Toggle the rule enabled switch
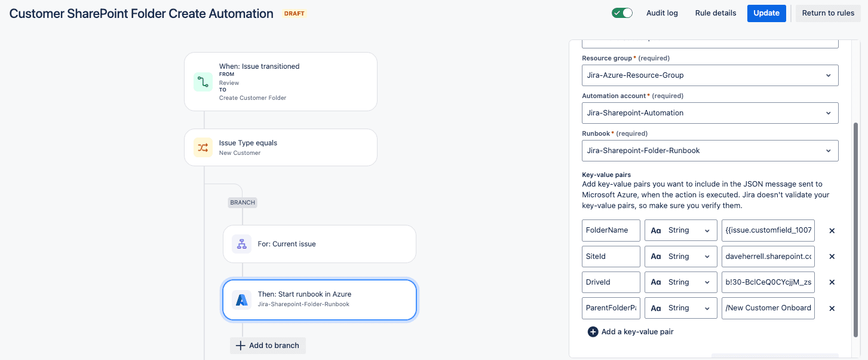This screenshot has width=868, height=360. click(622, 13)
